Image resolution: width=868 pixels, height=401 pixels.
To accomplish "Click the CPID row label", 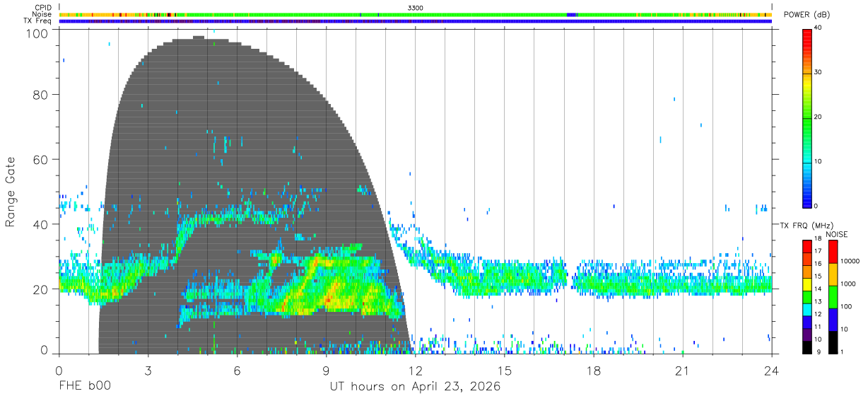I will pos(44,8).
